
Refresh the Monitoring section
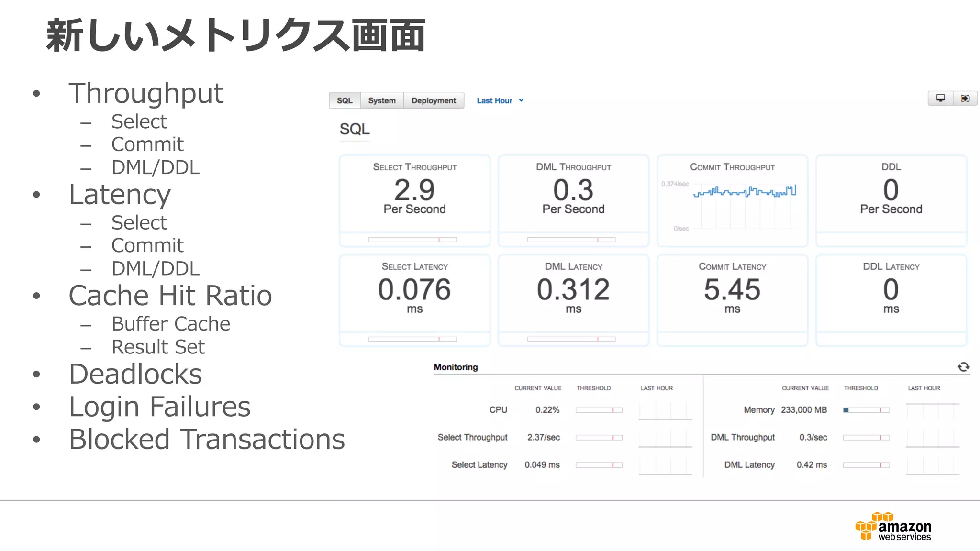pos(963,367)
